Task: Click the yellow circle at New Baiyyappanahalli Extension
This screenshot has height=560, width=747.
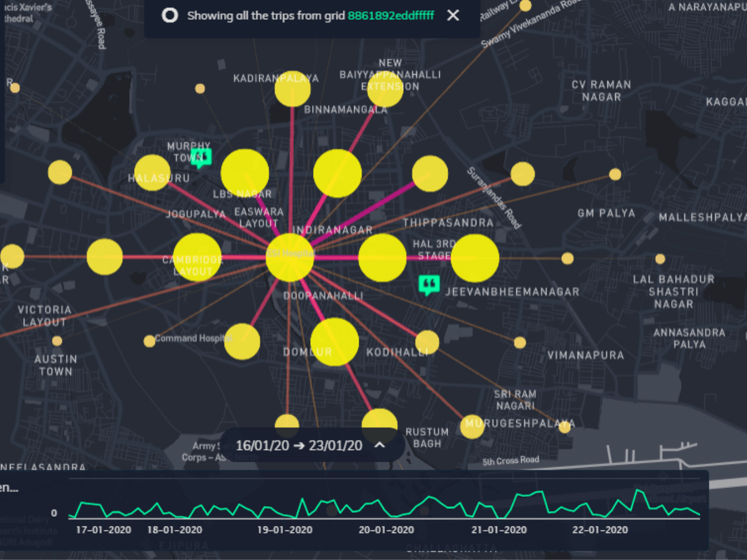Action: (385, 89)
